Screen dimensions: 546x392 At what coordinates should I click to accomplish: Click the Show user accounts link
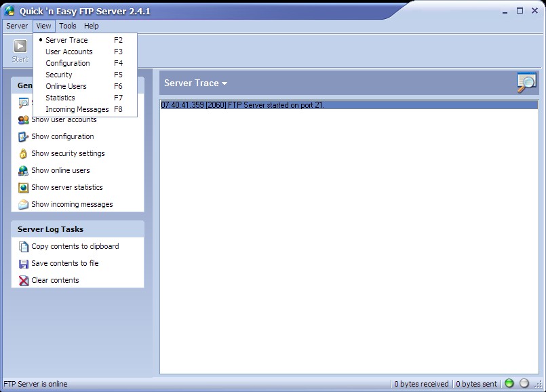coord(64,120)
